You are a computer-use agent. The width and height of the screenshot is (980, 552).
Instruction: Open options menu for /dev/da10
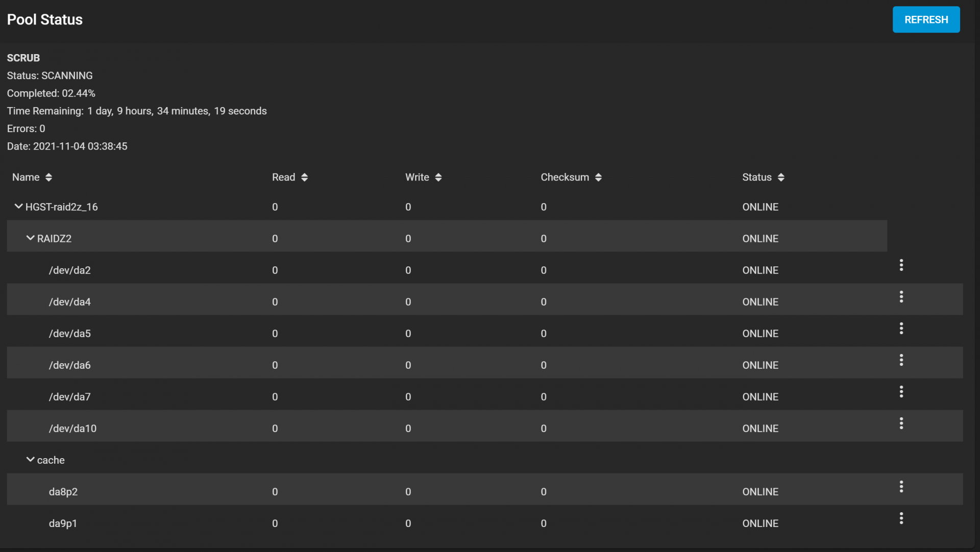[901, 423]
